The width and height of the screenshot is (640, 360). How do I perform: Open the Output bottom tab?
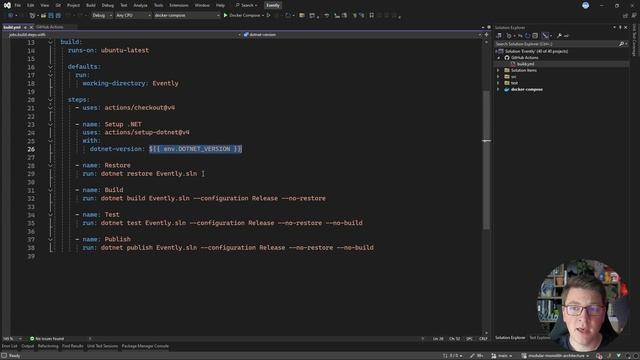click(28, 346)
